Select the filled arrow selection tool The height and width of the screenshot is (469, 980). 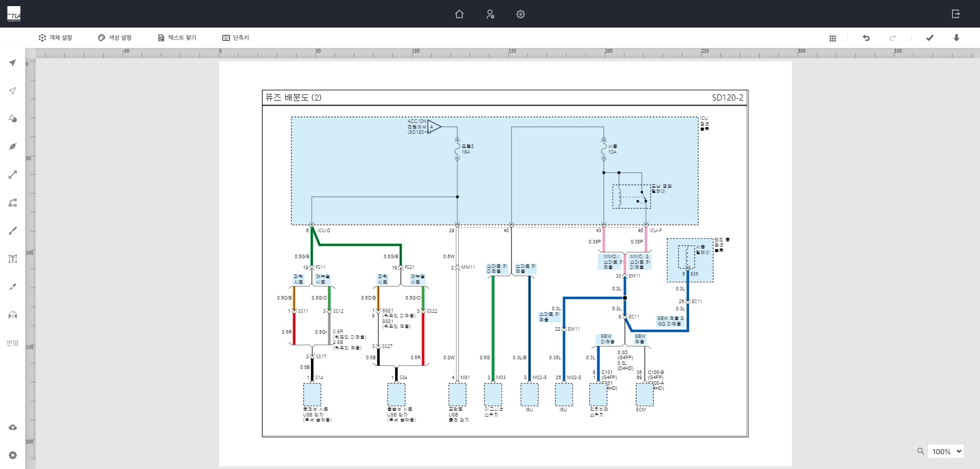click(x=13, y=63)
